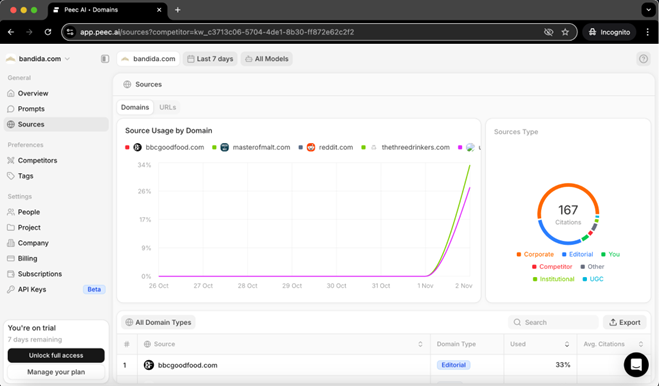The height and width of the screenshot is (386, 659).
Task: Click the Domain Type column header
Action: coord(456,344)
